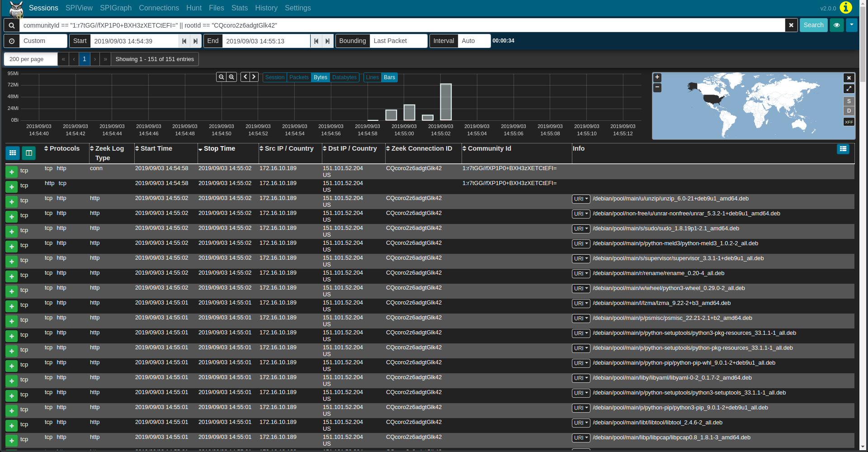This screenshot has width=868, height=452.
Task: Click the search magnifier icon beside the query field
Action: click(11, 25)
